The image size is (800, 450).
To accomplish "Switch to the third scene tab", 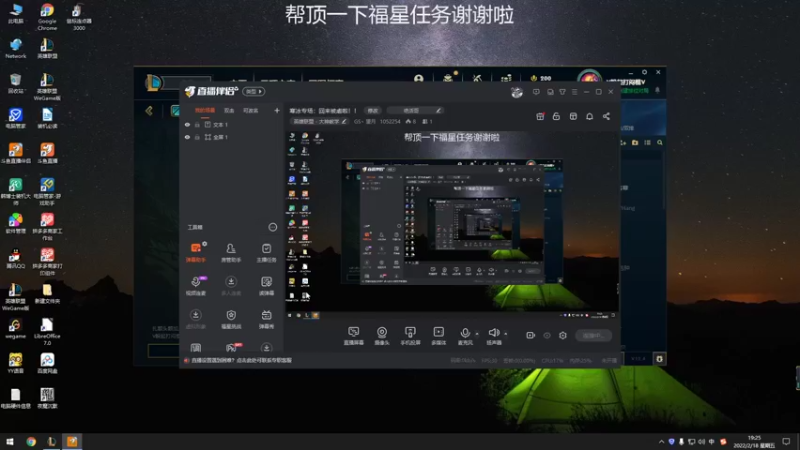I will tap(250, 110).
